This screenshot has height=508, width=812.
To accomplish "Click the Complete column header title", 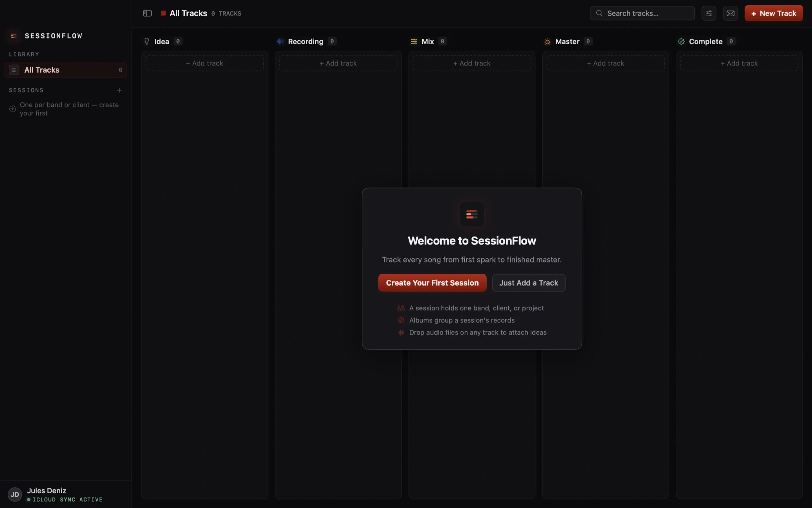I will click(705, 41).
